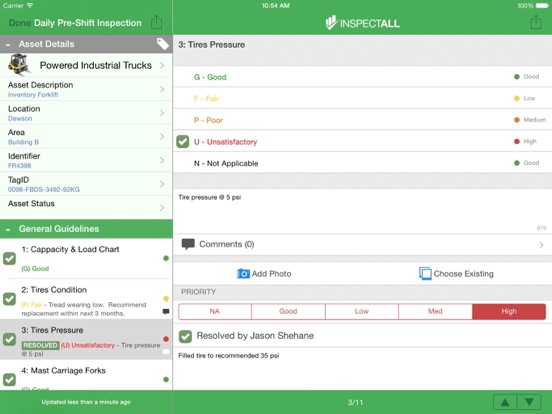Screen dimensions: 552x414
Task: Select the N - Not Applicable rating
Action: [363, 163]
